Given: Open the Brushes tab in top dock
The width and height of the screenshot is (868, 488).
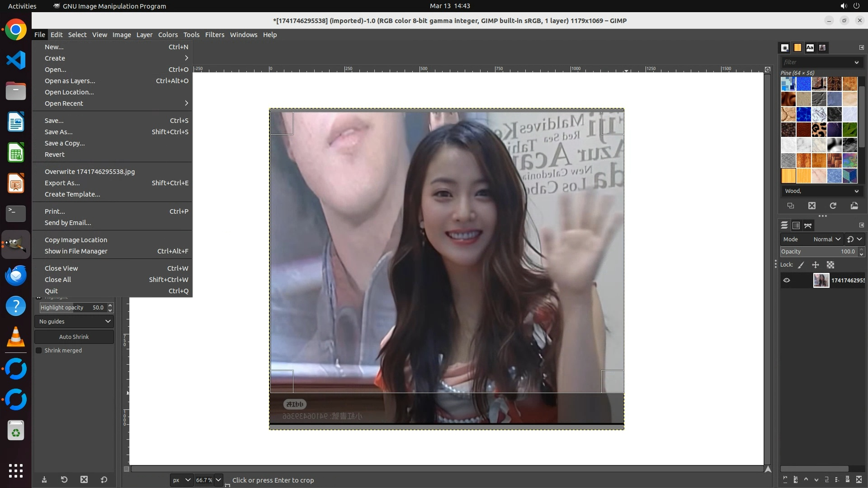Looking at the screenshot, I should (x=785, y=47).
